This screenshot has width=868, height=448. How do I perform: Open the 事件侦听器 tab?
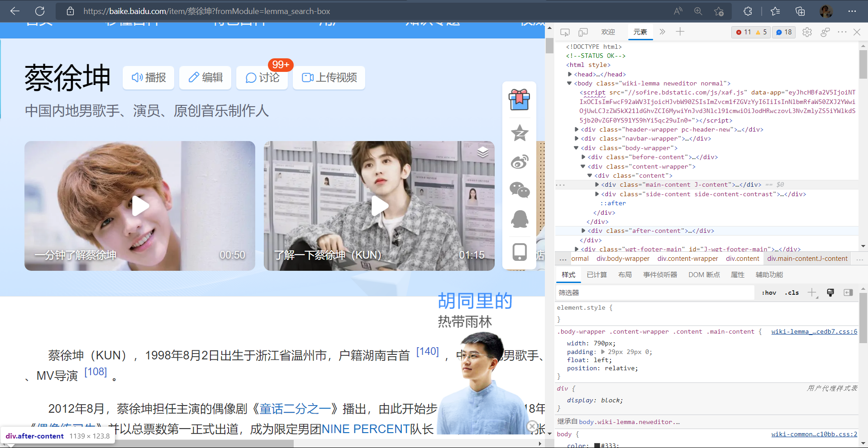tap(660, 274)
